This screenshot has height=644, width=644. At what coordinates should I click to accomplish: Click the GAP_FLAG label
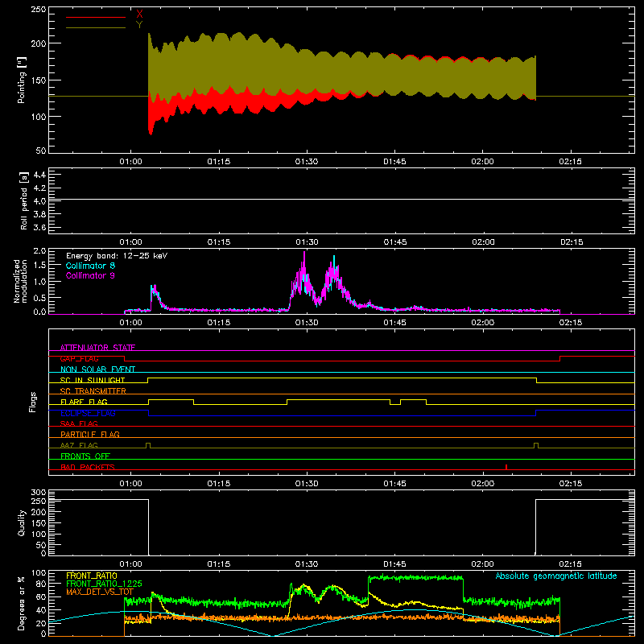(x=79, y=358)
